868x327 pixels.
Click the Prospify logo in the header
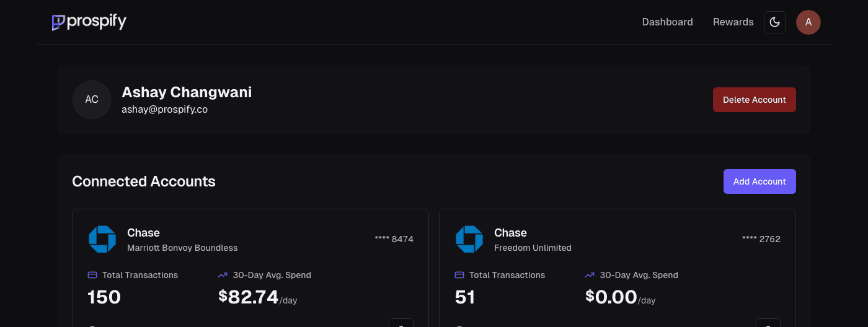pos(89,22)
